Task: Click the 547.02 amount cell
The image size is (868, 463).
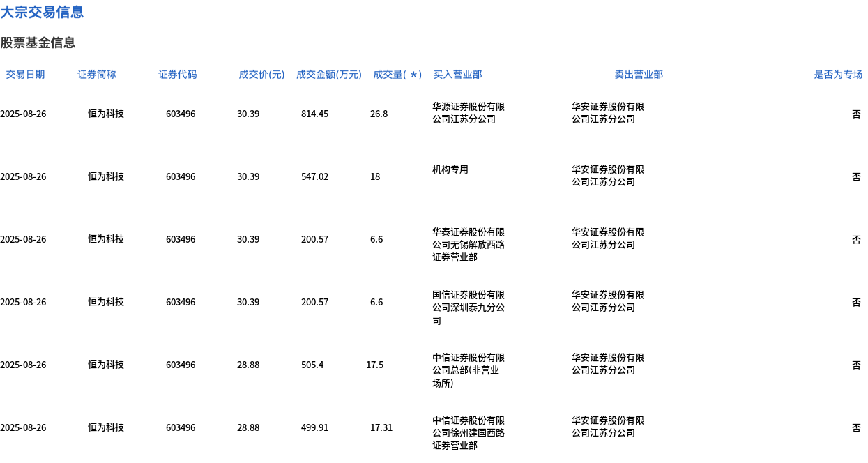Action: point(314,176)
